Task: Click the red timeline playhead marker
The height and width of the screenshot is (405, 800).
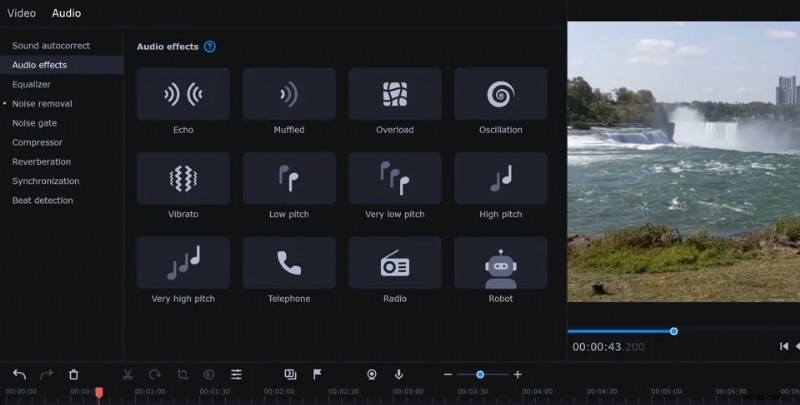Action: coord(99,393)
